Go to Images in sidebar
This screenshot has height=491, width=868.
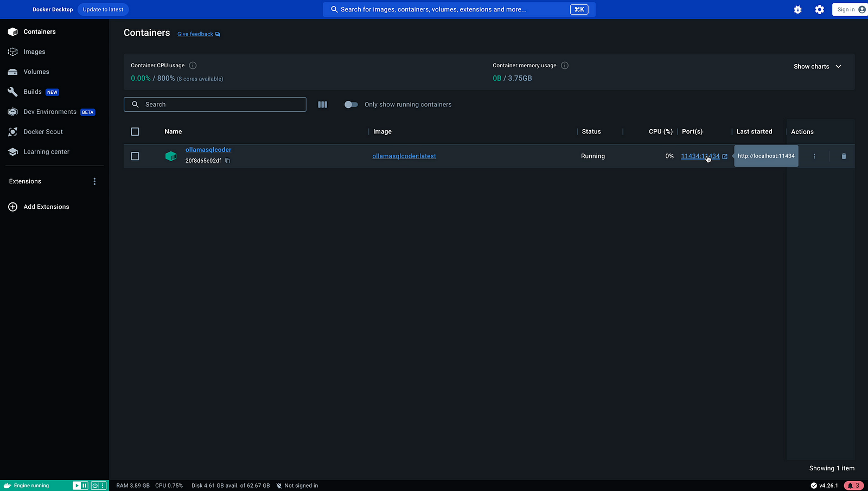coord(34,52)
